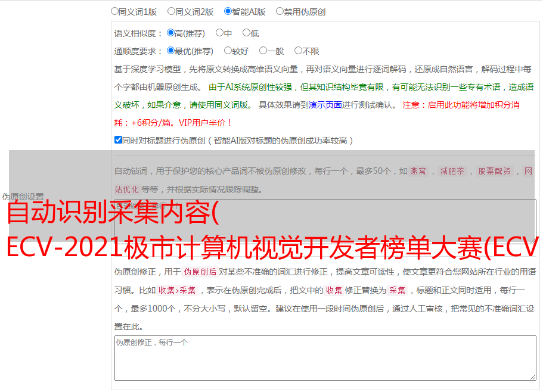Toggle 同时对标题进行伪原创 checkbox
The width and height of the screenshot is (543, 392).
(118, 140)
